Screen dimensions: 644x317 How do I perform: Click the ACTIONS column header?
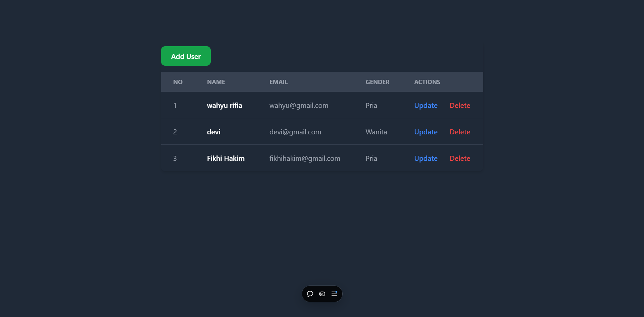point(427,82)
